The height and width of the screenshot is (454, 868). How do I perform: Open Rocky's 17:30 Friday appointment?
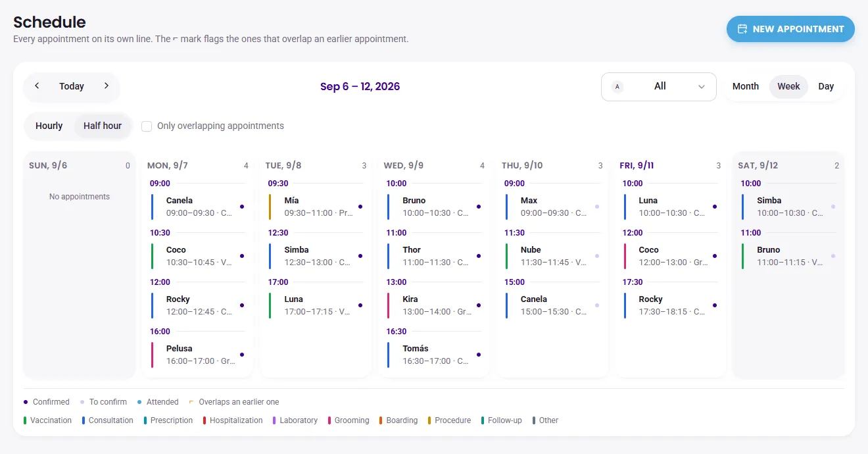(x=671, y=305)
